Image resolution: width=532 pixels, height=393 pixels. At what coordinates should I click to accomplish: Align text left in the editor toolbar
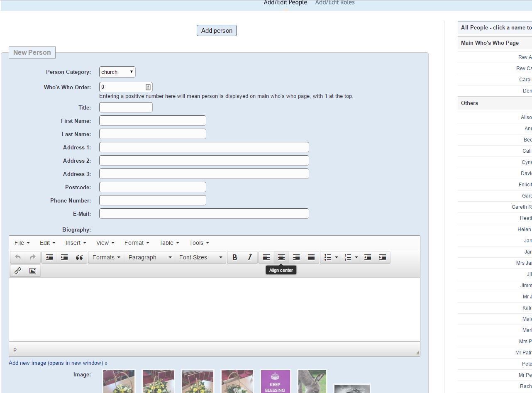pyautogui.click(x=266, y=257)
